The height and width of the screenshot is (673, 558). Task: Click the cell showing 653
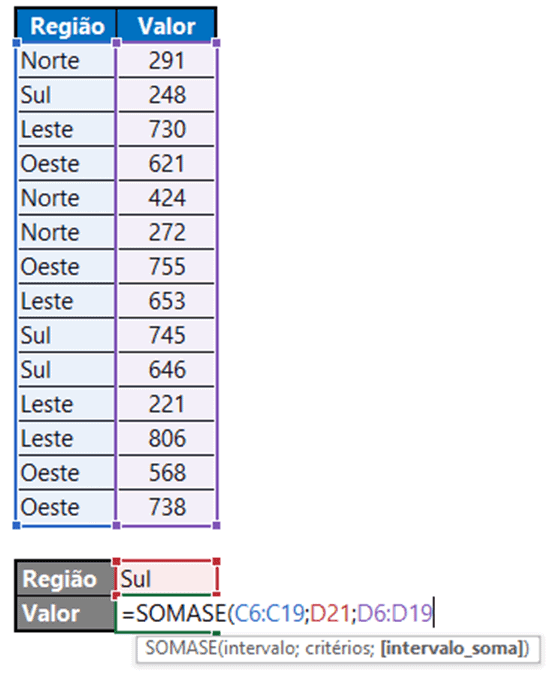pyautogui.click(x=167, y=301)
